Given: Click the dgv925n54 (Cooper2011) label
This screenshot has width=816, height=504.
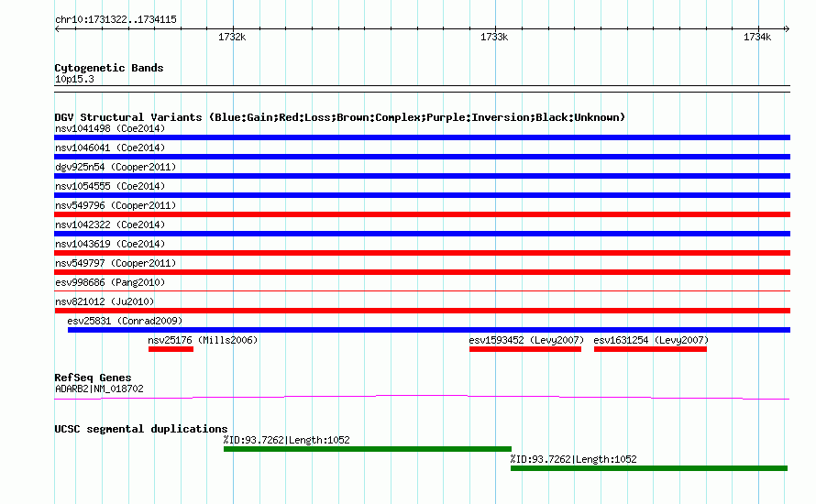Looking at the screenshot, I should (x=116, y=167).
